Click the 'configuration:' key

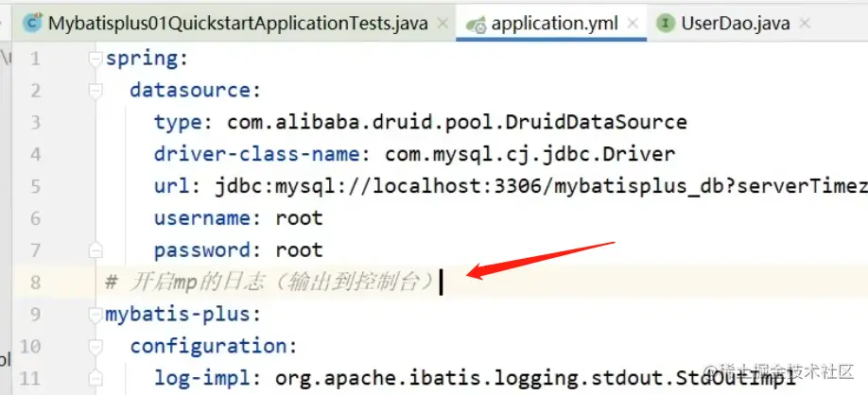click(x=214, y=347)
